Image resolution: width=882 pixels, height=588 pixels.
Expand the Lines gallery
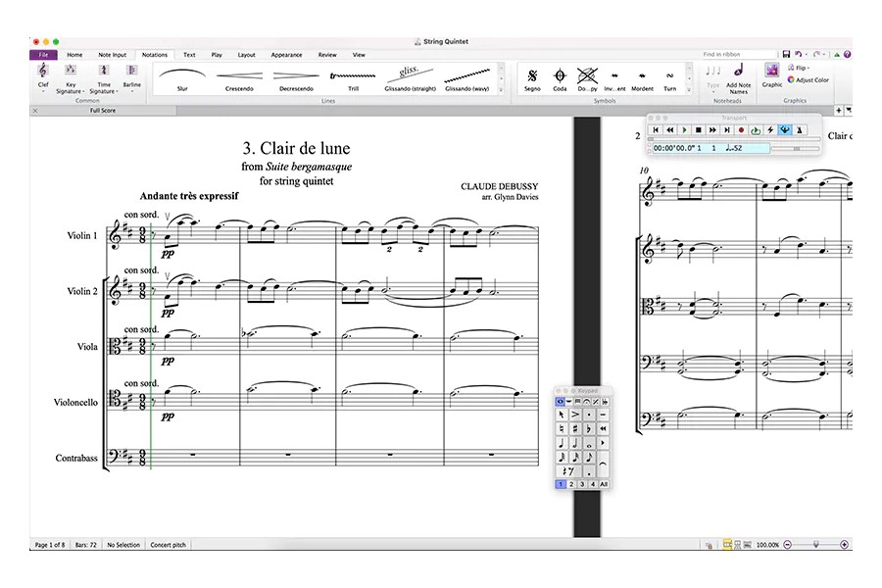tap(501, 89)
